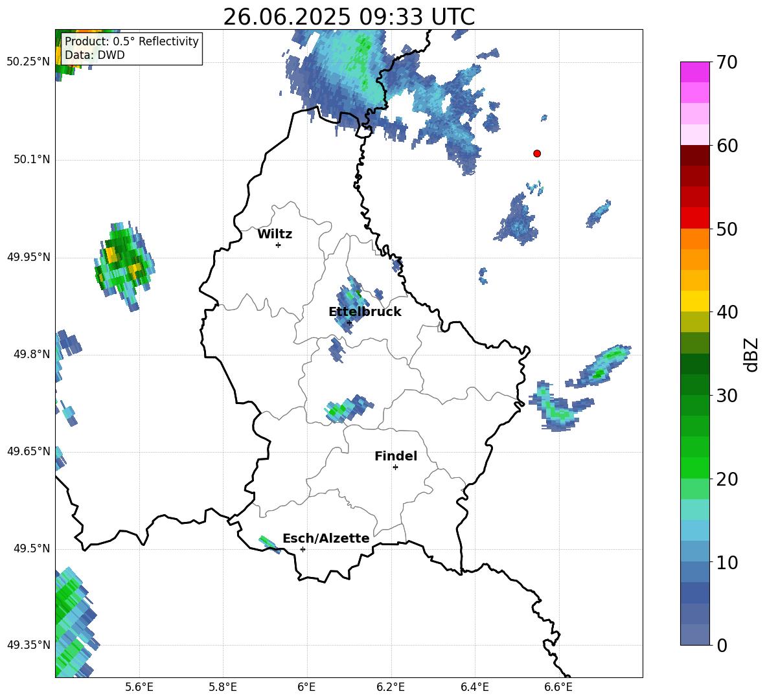Click the red dot marker on the map
767x700 pixels.
pyautogui.click(x=537, y=153)
